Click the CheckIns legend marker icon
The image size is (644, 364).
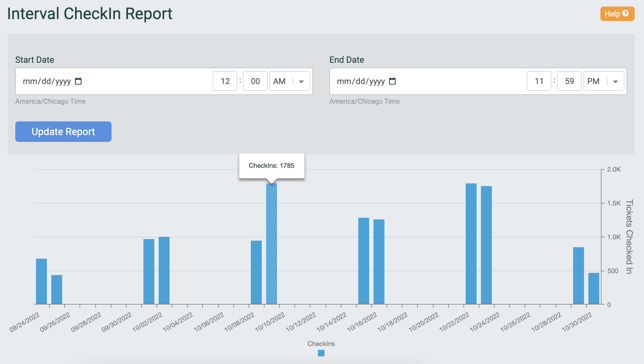tap(321, 353)
